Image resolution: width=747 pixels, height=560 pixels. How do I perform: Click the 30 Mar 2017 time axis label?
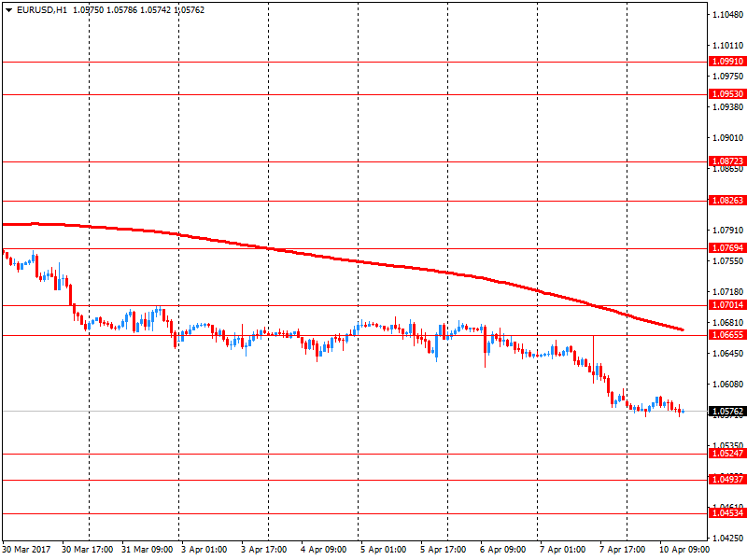click(x=26, y=550)
